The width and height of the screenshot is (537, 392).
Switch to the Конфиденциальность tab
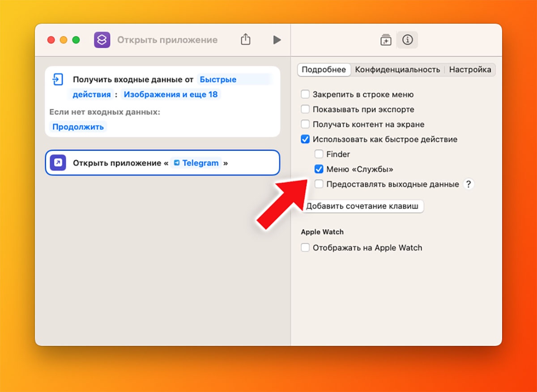tap(397, 70)
